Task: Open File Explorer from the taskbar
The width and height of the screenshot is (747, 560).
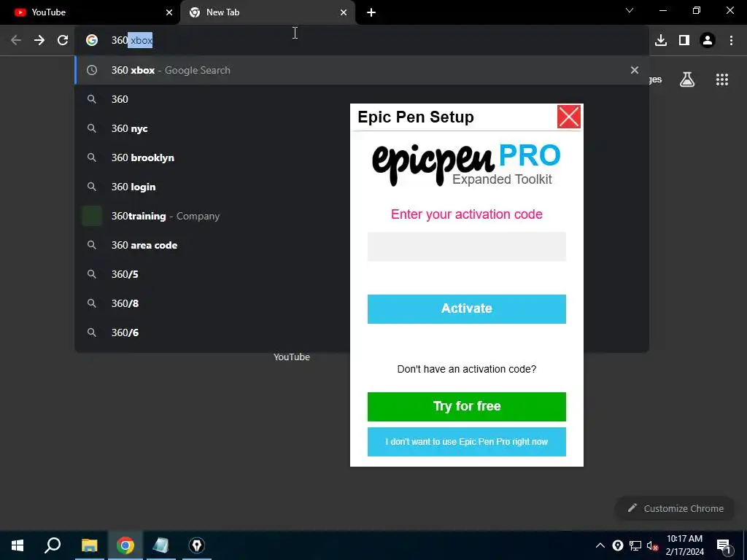Action: coord(89,545)
